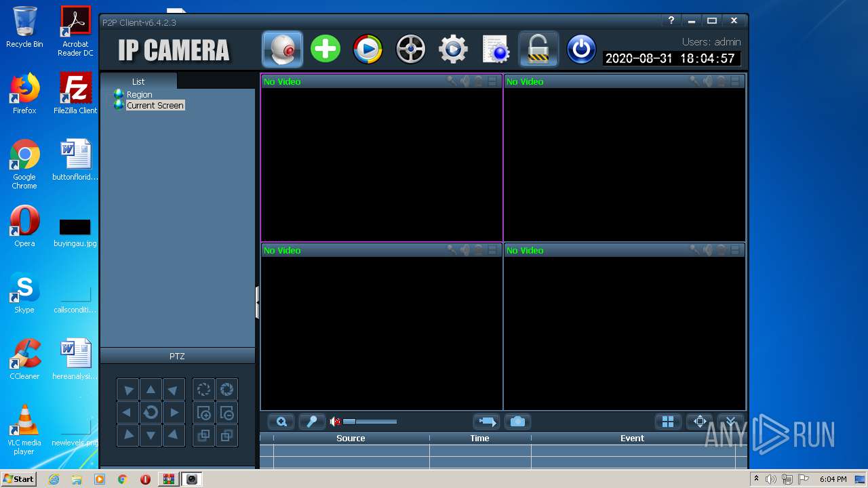Image resolution: width=868 pixels, height=488 pixels.
Task: Move PTZ down with the down arrow
Action: 151,435
